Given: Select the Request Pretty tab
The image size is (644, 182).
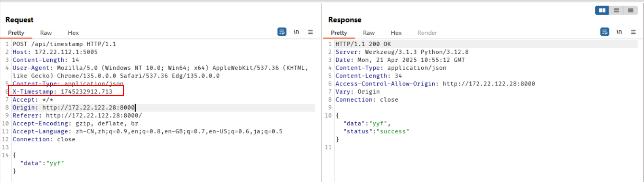Looking at the screenshot, I should (x=16, y=33).
